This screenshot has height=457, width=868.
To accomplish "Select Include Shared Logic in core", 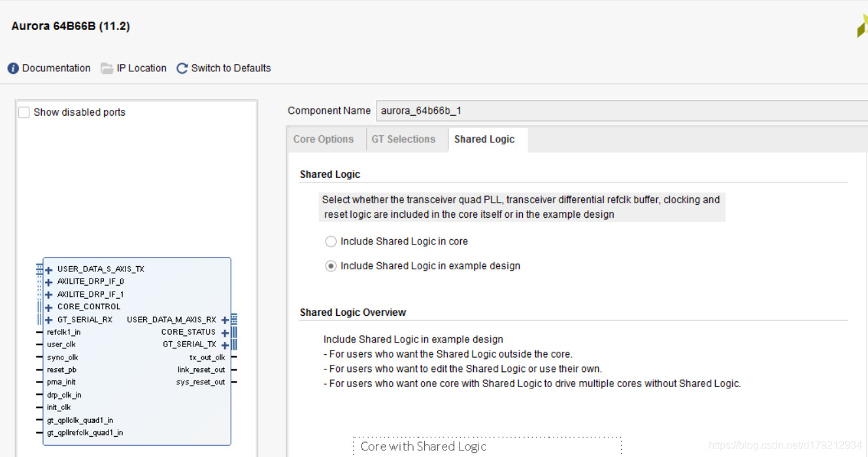I will [x=331, y=241].
